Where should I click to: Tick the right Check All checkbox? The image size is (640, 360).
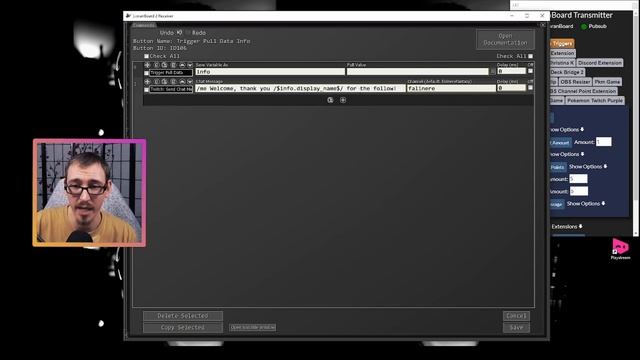point(531,56)
